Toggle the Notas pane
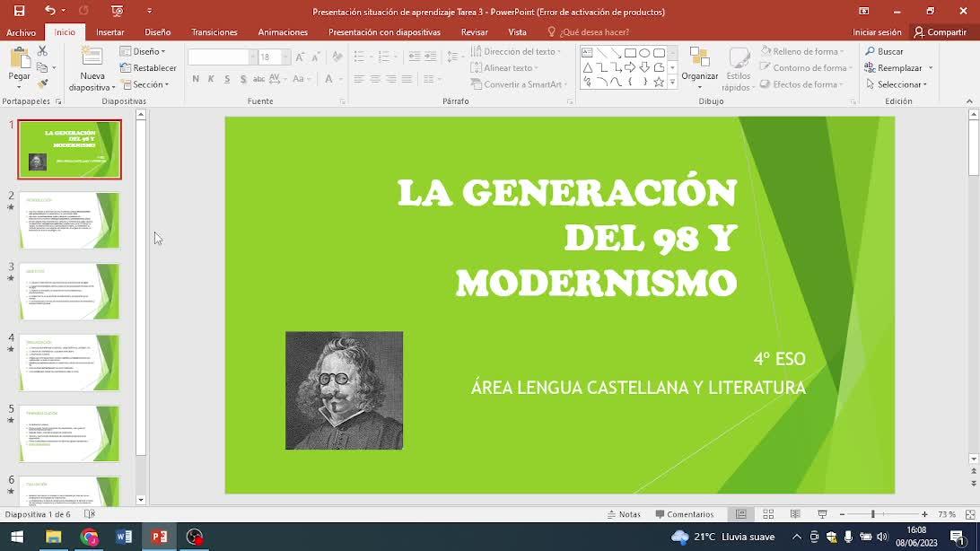Image resolution: width=980 pixels, height=551 pixels. point(624,514)
